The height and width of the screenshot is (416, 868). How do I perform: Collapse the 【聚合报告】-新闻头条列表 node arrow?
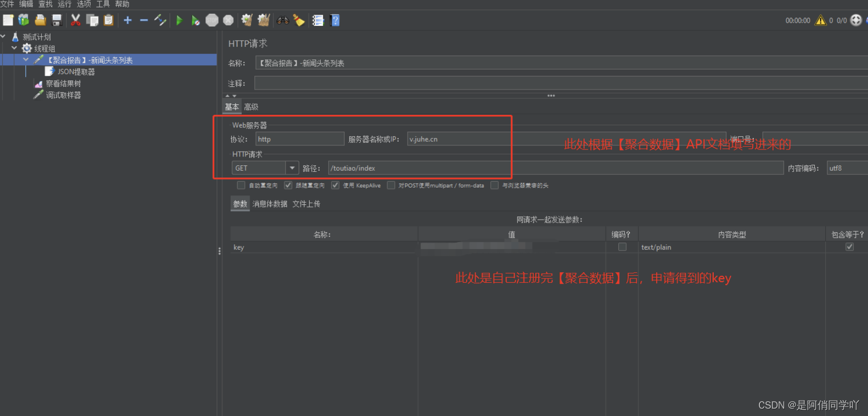[26, 60]
